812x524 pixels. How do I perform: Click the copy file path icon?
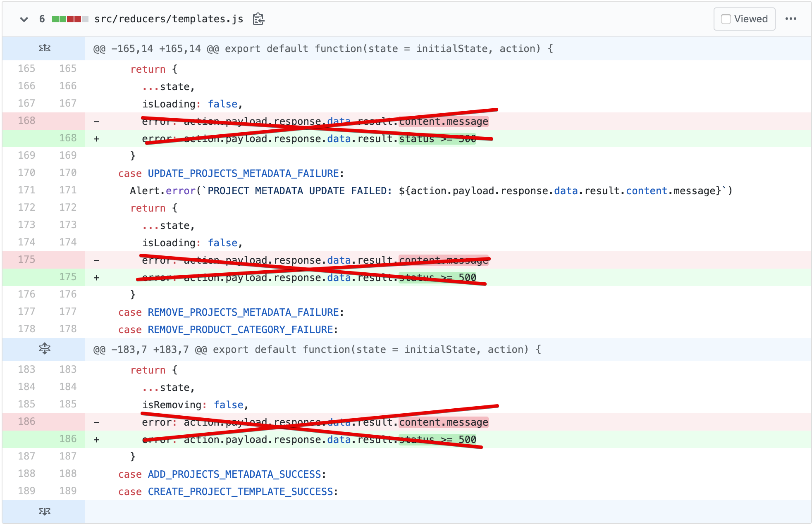tap(258, 19)
